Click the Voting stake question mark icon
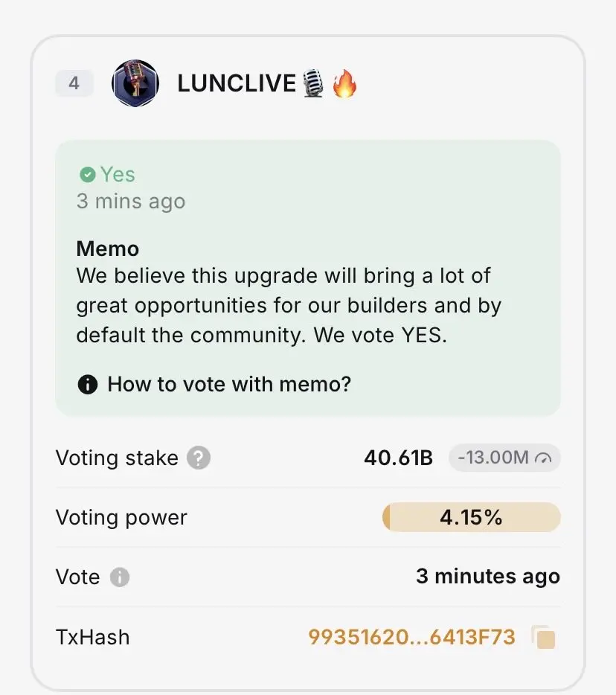 coord(199,458)
